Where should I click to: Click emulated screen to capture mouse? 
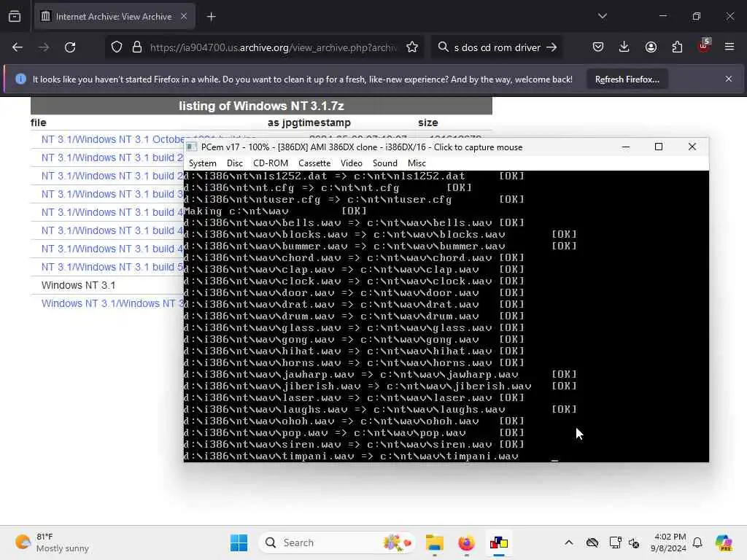tap(446, 316)
